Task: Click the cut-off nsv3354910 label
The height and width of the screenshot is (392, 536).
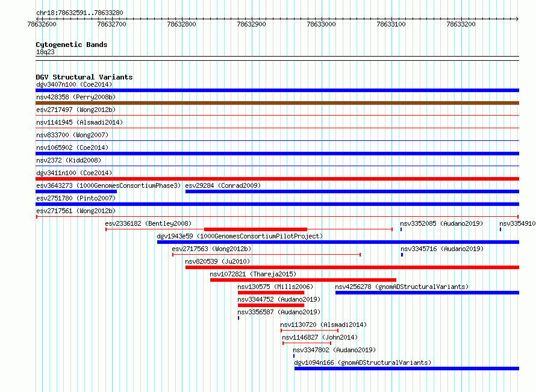Action: (x=517, y=223)
